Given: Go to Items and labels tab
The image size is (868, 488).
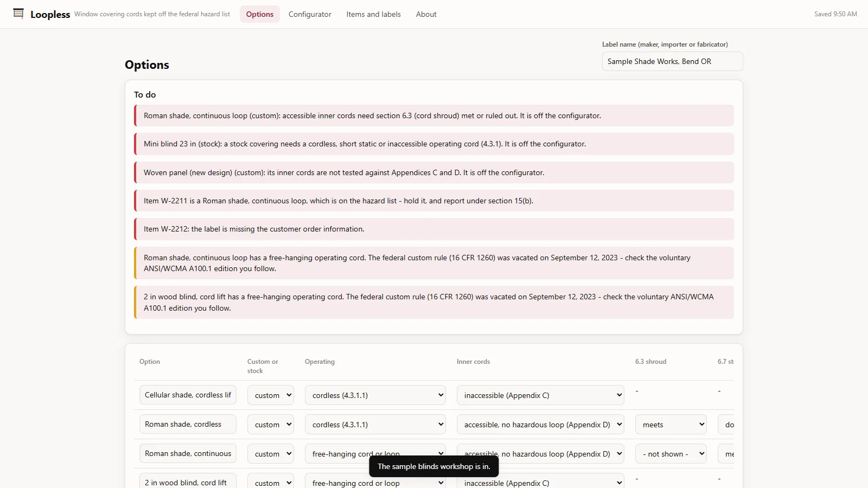Looking at the screenshot, I should [x=374, y=14].
